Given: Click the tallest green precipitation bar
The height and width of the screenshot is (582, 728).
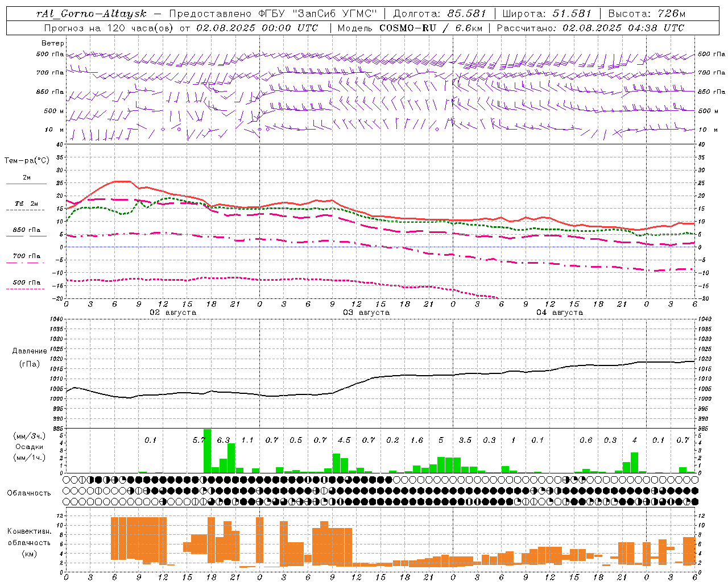Looking at the screenshot, I should [x=207, y=451].
